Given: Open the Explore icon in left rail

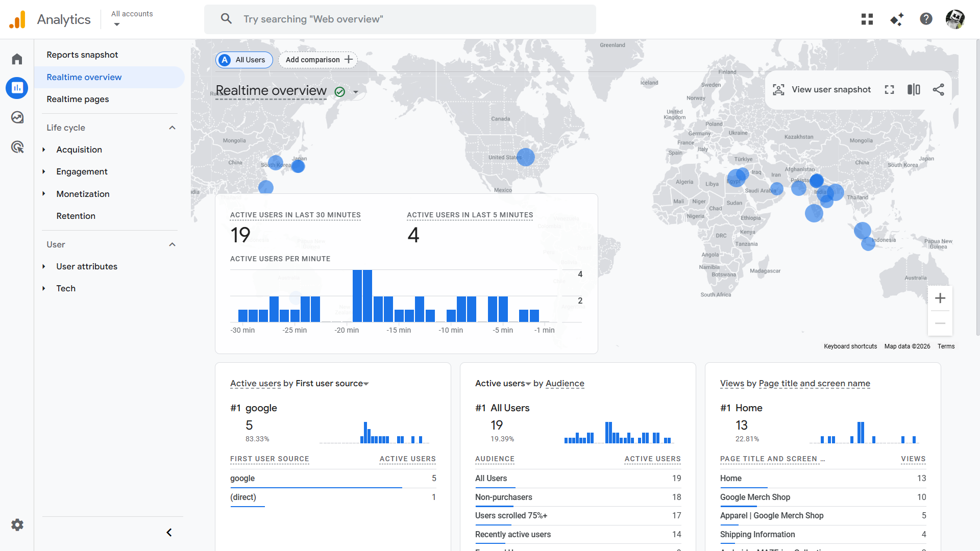Looking at the screenshot, I should [17, 118].
